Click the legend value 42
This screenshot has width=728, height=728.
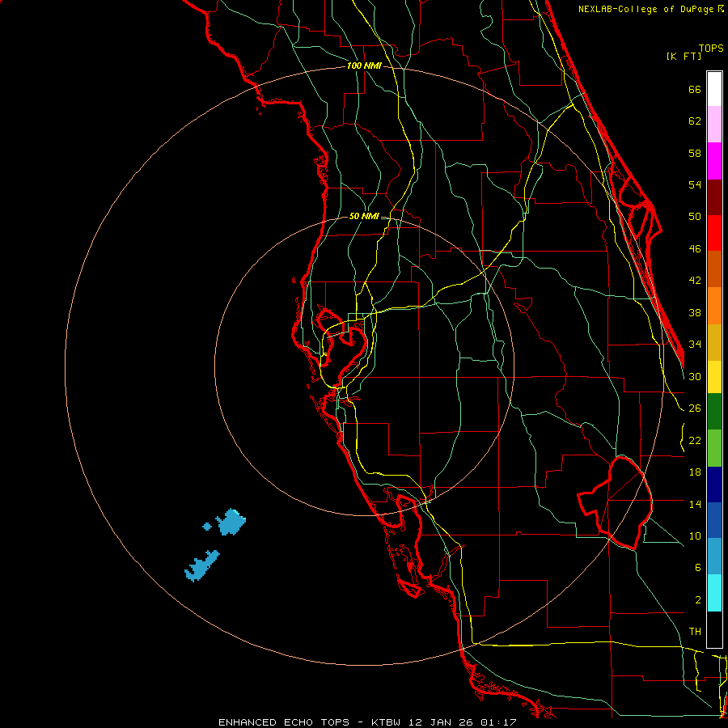coord(695,281)
